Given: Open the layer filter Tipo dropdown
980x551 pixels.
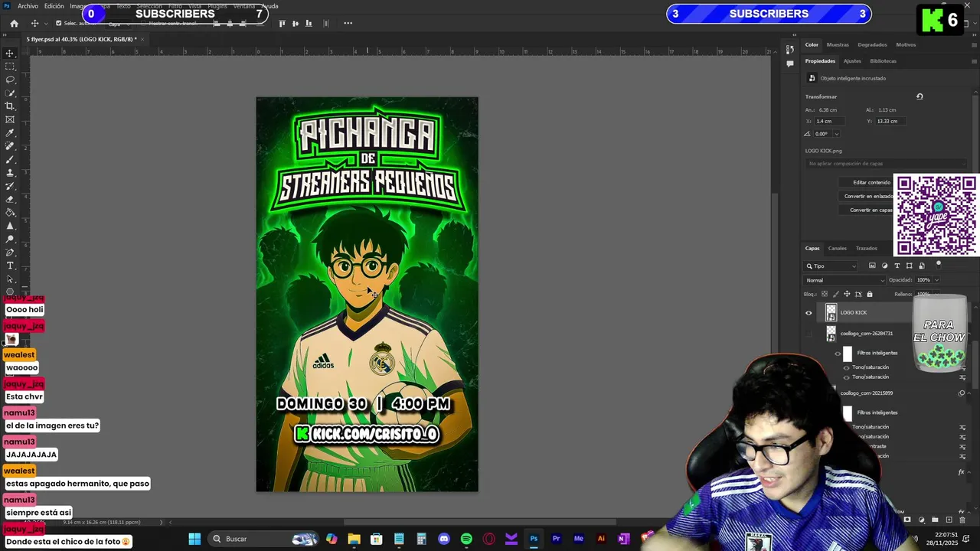Looking at the screenshot, I should 831,266.
